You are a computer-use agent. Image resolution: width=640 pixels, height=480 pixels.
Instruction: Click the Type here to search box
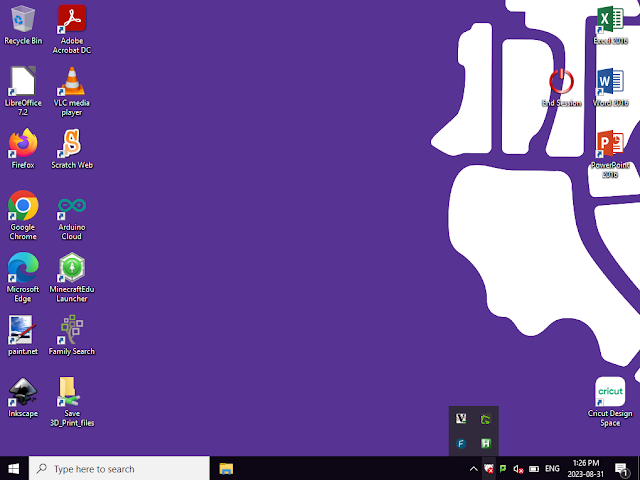click(119, 469)
